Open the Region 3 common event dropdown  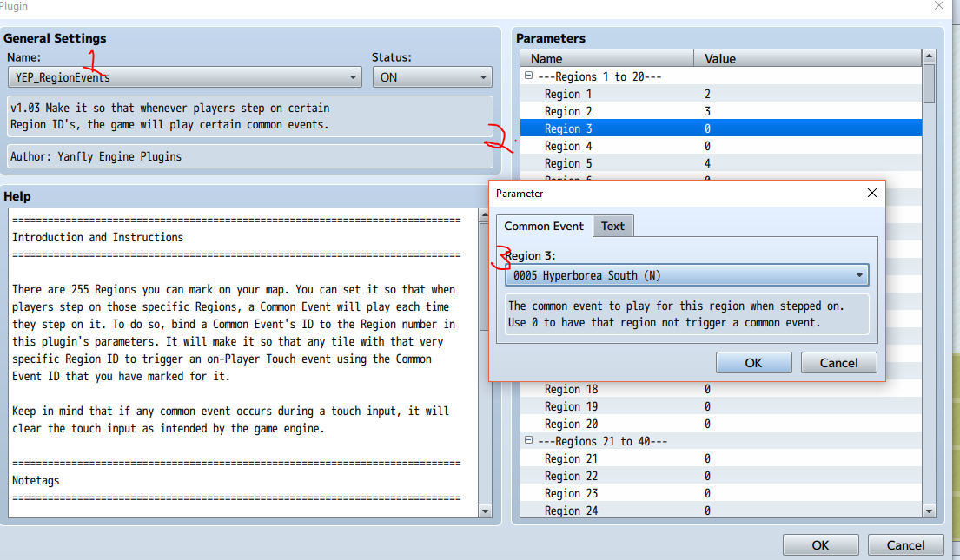[685, 276]
